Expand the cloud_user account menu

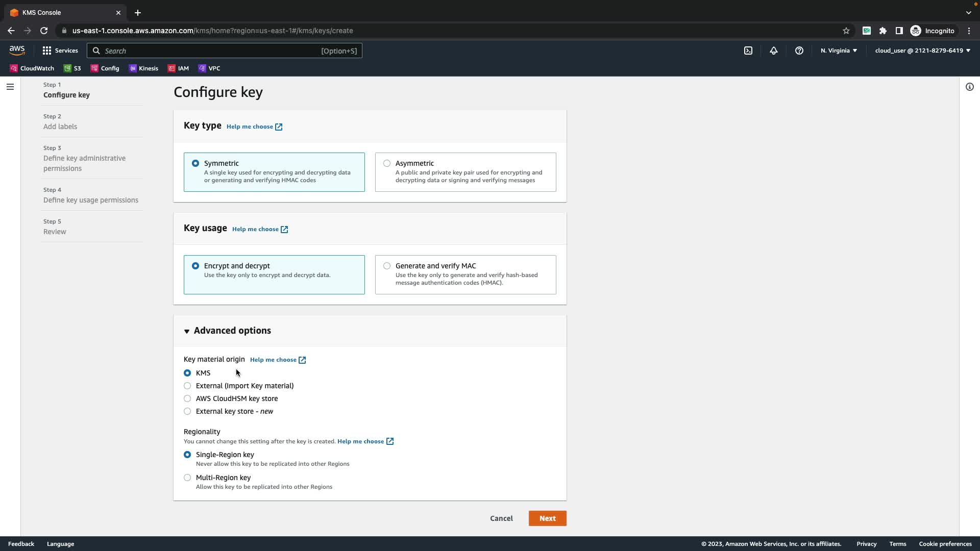coord(922,51)
